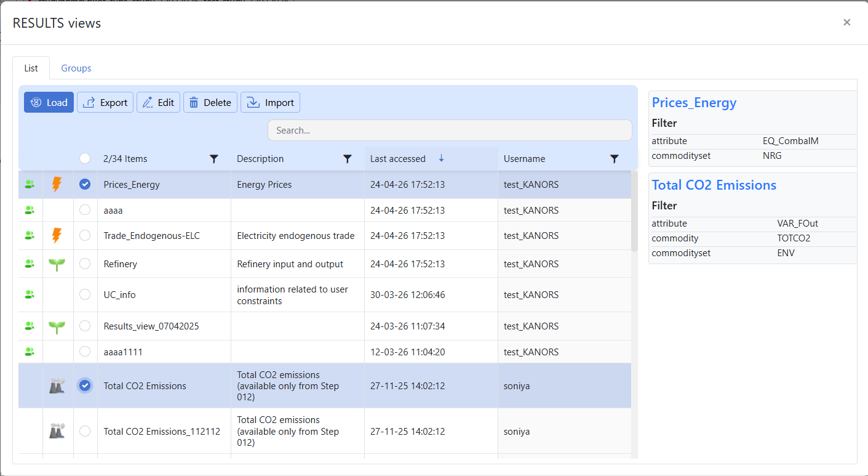Open the Items column filter
The height and width of the screenshot is (476, 868).
[x=214, y=159]
